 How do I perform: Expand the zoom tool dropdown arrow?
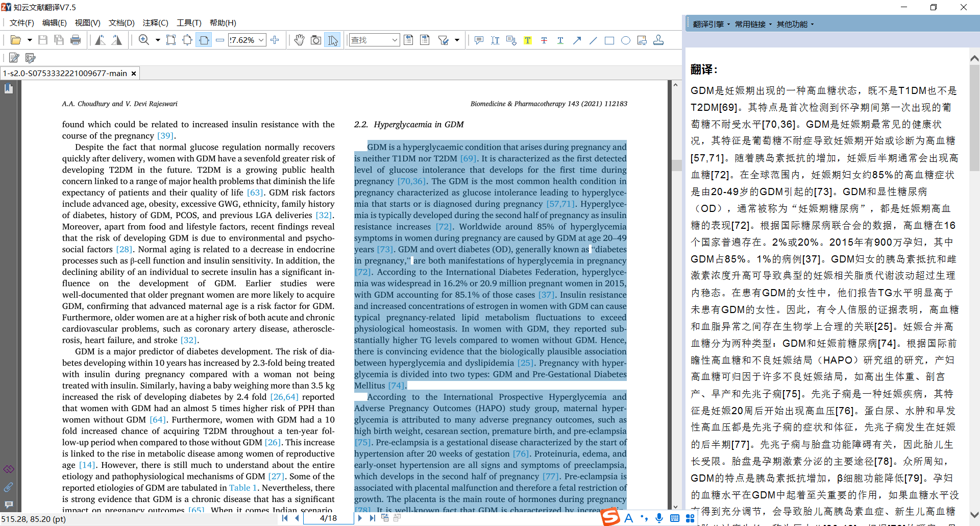[x=158, y=40]
